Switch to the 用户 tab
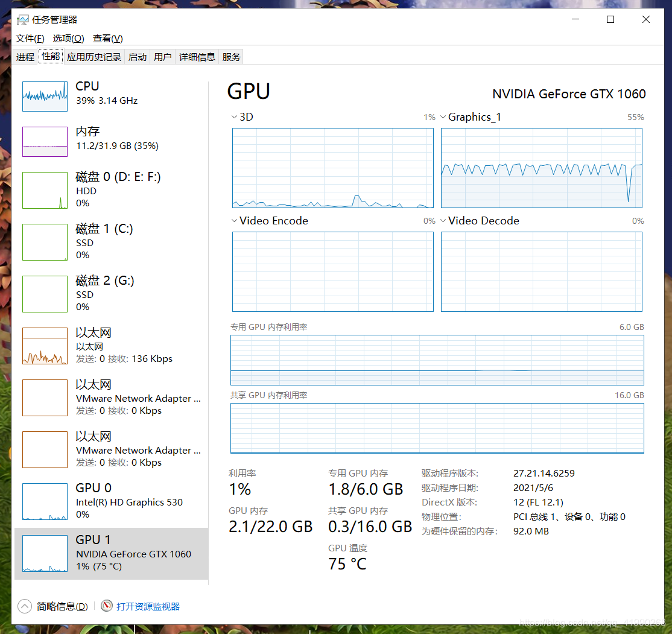The height and width of the screenshot is (634, 672). [x=163, y=57]
